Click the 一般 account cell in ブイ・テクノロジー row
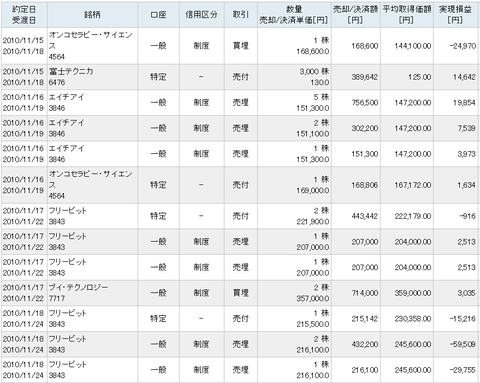Image resolution: width=480 pixels, height=383 pixels. [x=158, y=293]
